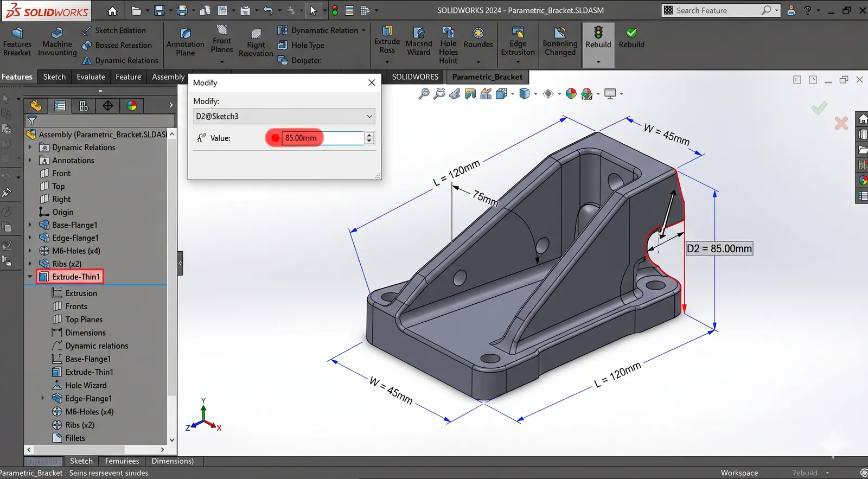868x479 pixels.
Task: Open the File Explorer folder in task pane
Action: tap(863, 150)
